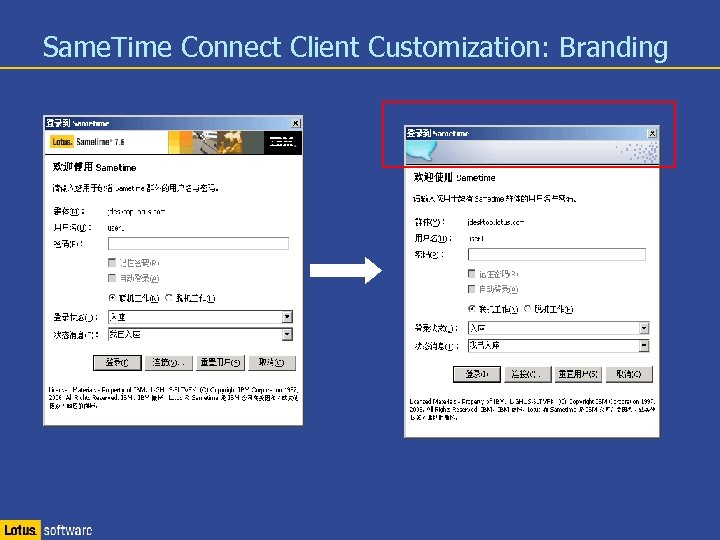Click the connection (C)... button in speech-bubble dialog
Screen dimensions: 720x540
tap(528, 374)
